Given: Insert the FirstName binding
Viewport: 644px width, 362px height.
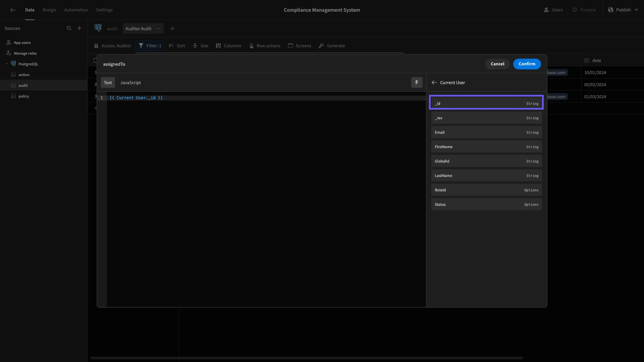Looking at the screenshot, I should (x=486, y=147).
